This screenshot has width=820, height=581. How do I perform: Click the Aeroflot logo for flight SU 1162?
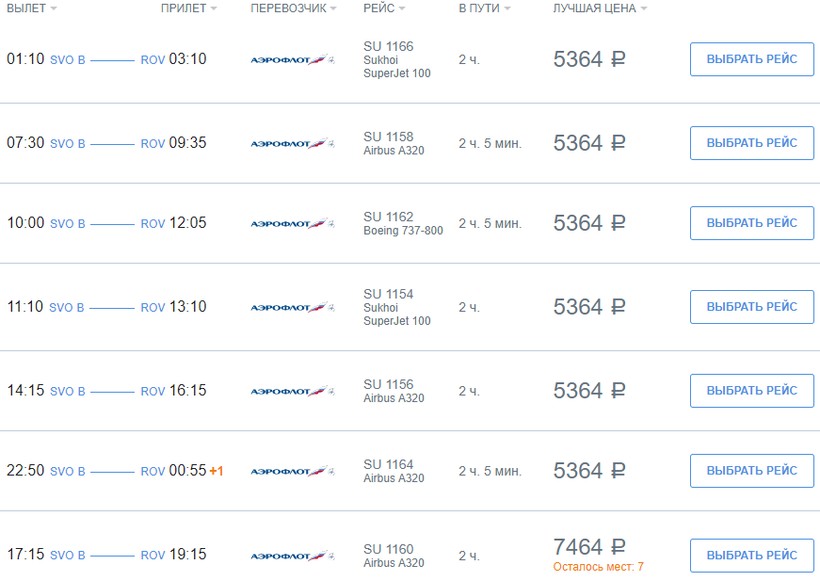tap(292, 224)
